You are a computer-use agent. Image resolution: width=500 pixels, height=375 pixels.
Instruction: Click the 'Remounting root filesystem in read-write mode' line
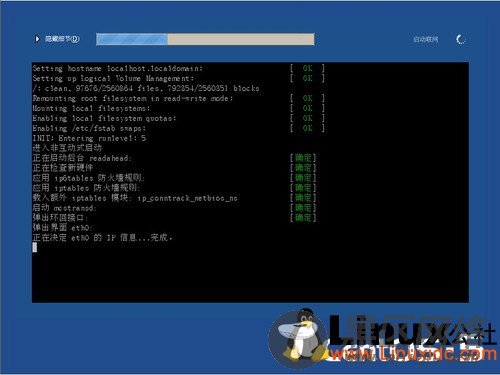133,99
